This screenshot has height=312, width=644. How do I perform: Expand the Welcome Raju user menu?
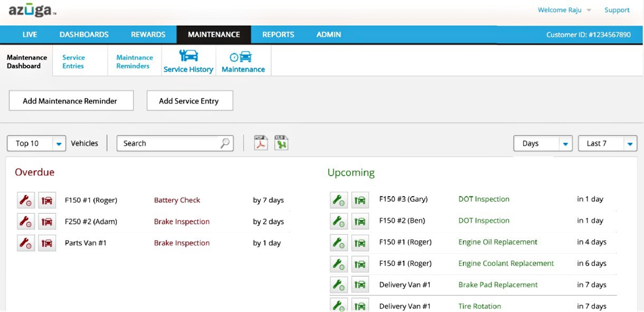coord(588,10)
